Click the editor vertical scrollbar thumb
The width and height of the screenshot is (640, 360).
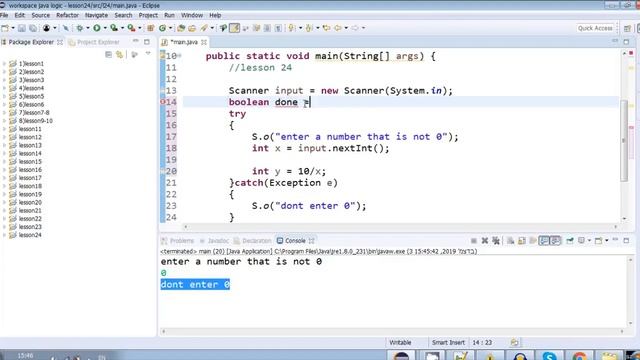point(624,140)
